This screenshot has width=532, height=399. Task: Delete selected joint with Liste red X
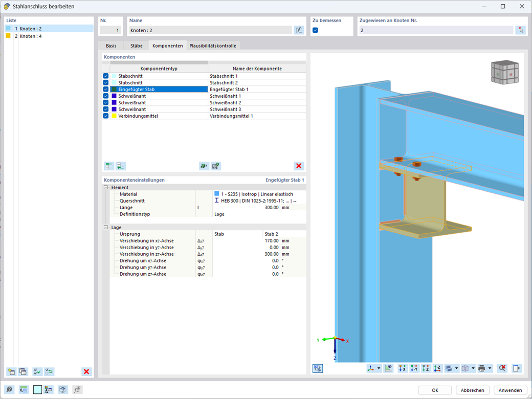coord(86,371)
